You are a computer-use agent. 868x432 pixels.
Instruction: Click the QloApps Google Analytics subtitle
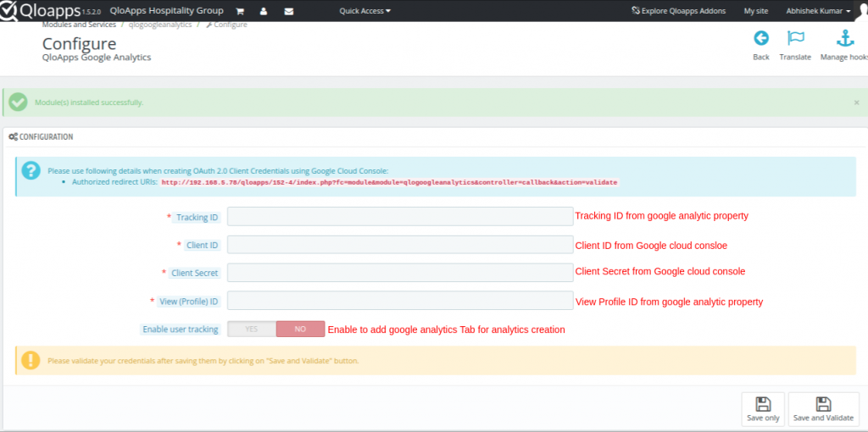97,57
